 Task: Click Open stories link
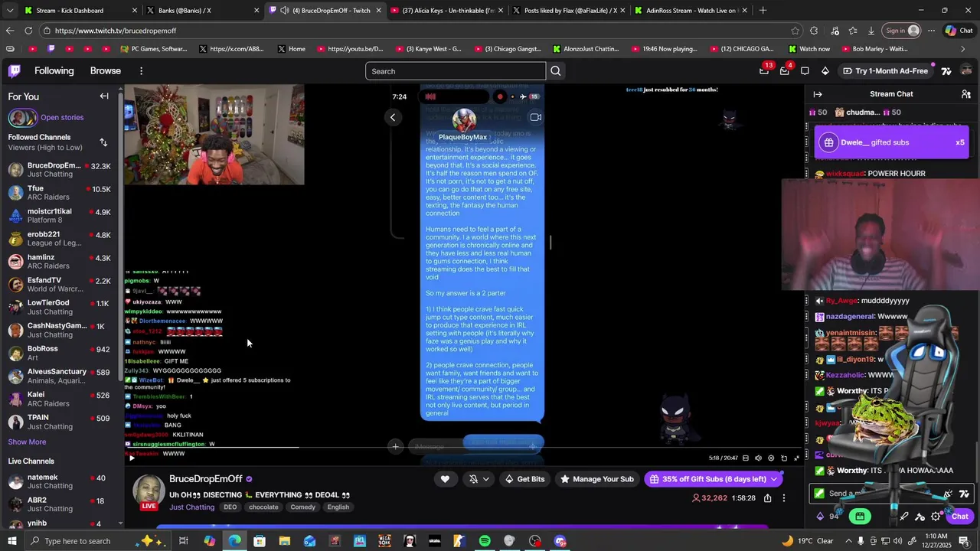(x=62, y=118)
